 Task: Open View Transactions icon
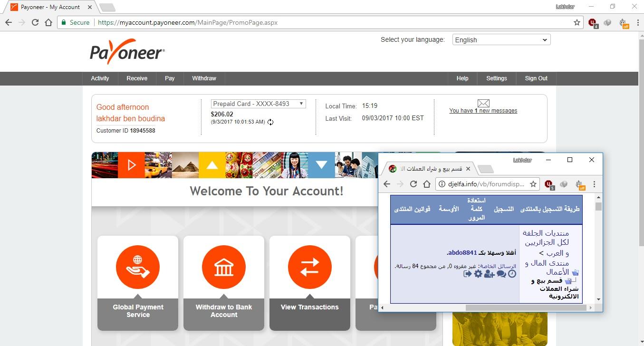(x=309, y=267)
